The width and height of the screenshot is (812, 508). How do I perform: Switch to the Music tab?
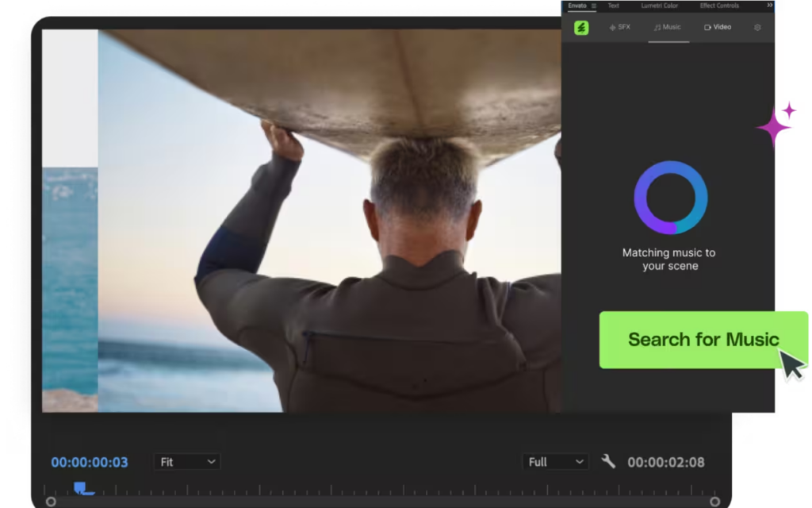click(x=667, y=26)
